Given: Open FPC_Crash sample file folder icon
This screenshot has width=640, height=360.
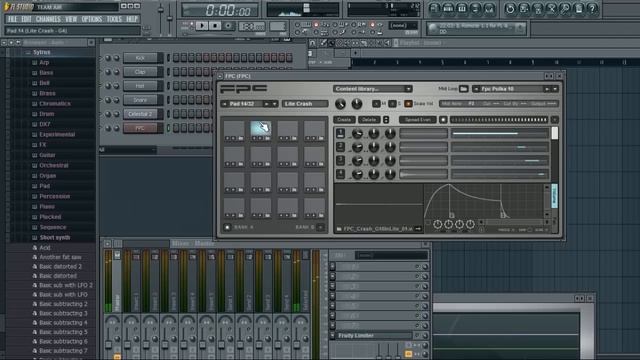Looking at the screenshot, I should coord(339,229).
